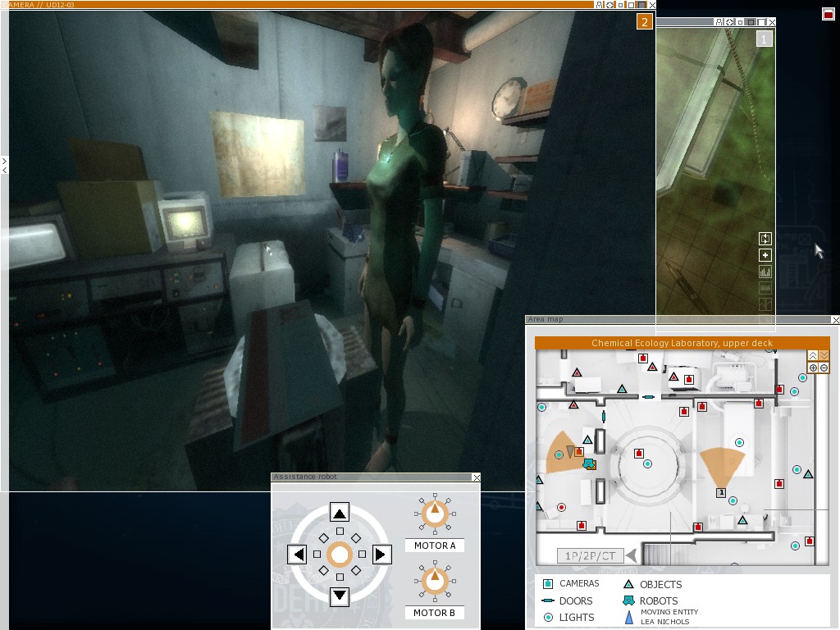The height and width of the screenshot is (630, 840).
Task: Click the lower-left diamond on the robot pad
Action: pyautogui.click(x=323, y=571)
